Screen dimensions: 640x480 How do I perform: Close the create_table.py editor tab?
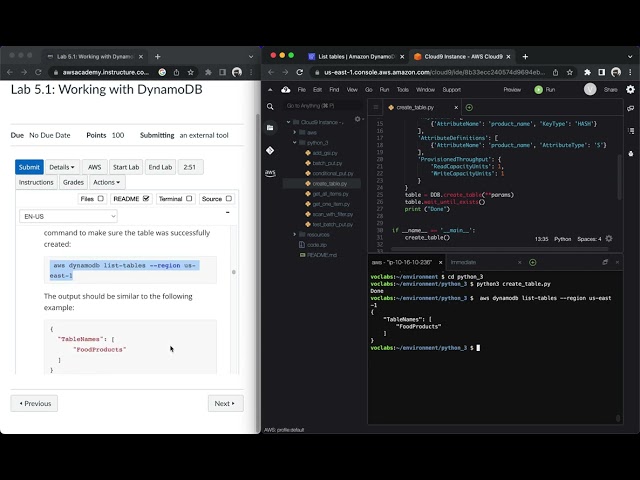(456, 107)
